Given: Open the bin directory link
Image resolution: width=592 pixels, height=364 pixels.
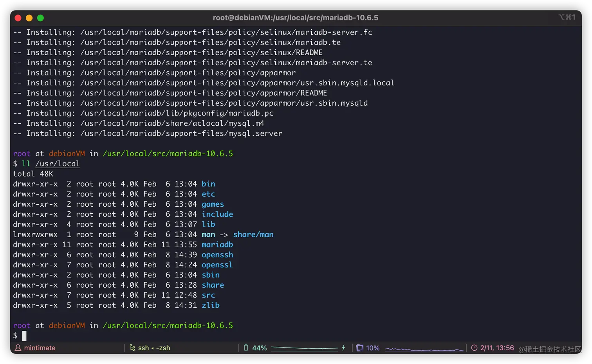Looking at the screenshot, I should (208, 184).
